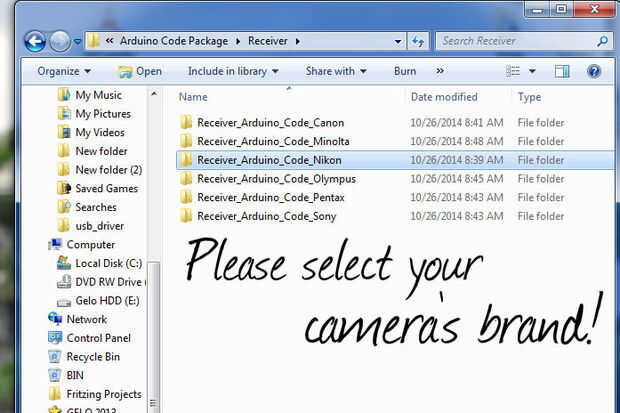Screen dimensions: 620x413
Task: Click the Refresh button by address bar
Action: coord(418,41)
